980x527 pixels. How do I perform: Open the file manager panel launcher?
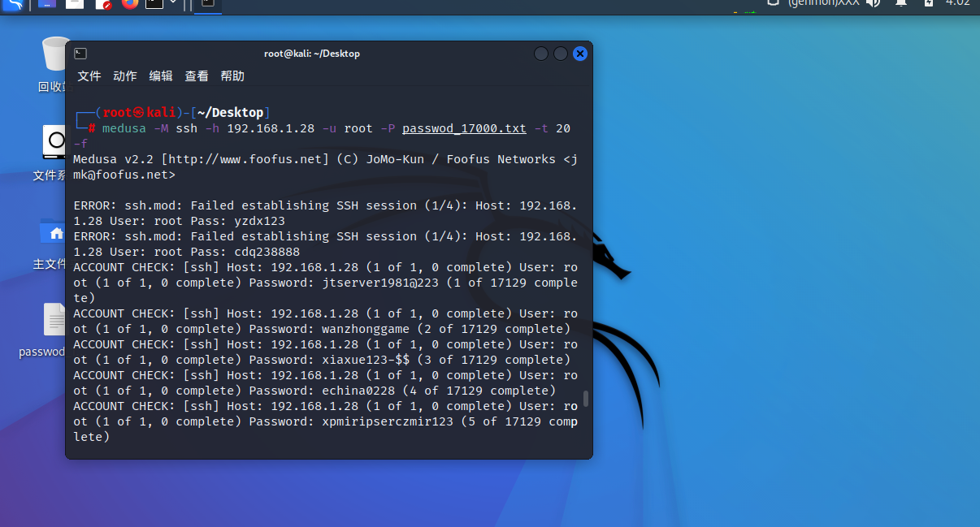[75, 3]
